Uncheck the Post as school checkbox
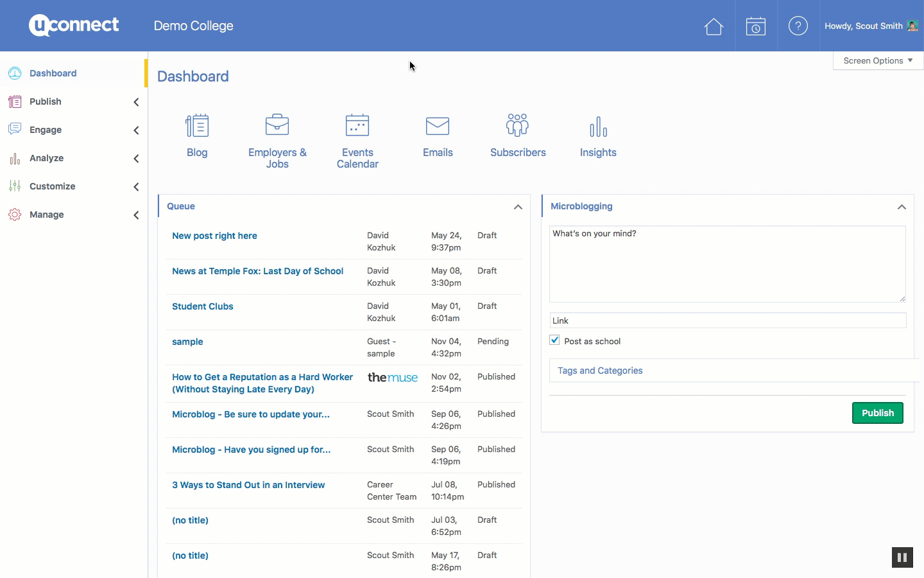 coord(555,340)
